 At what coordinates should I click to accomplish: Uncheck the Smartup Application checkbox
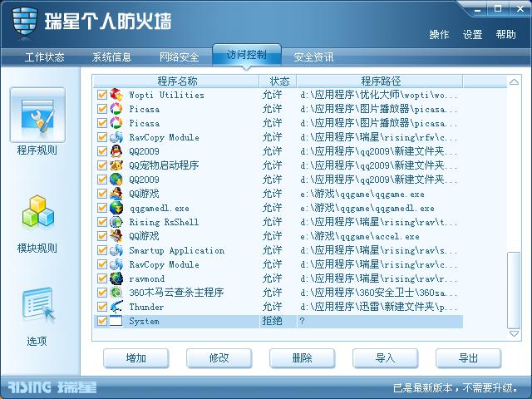tap(101, 250)
